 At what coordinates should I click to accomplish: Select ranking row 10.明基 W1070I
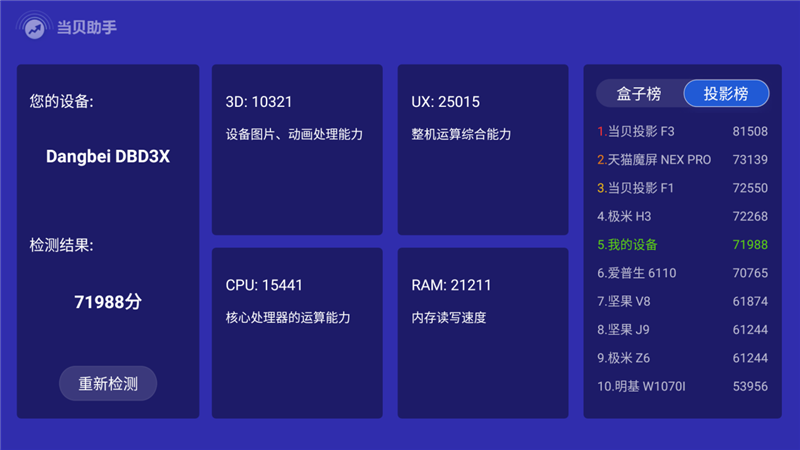(x=682, y=386)
